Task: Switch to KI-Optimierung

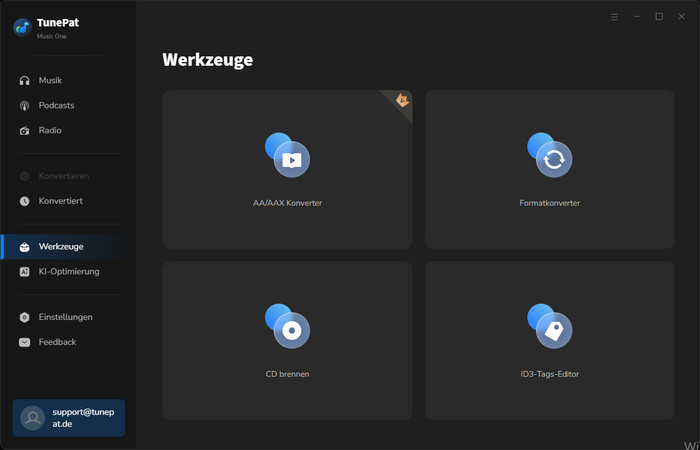Action: click(x=69, y=271)
